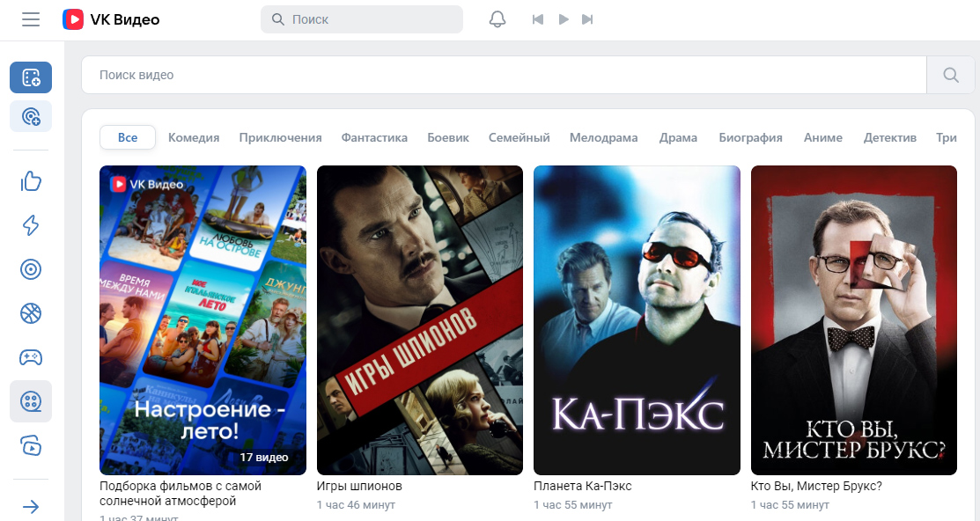Select the Детектив genre tab
This screenshot has width=980, height=521.
coord(890,137)
